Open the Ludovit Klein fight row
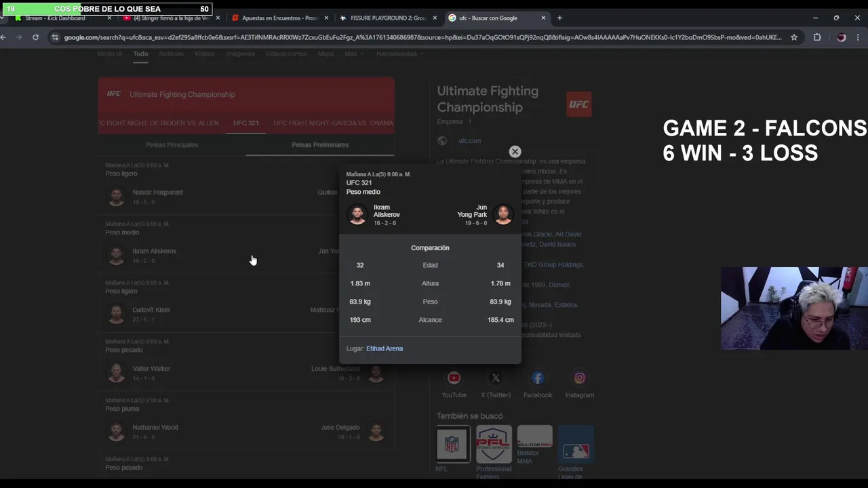The image size is (868, 488). 246,304
